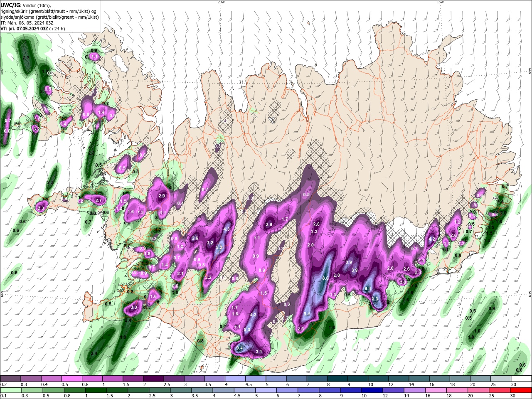The height and width of the screenshot is (399, 532).
Task: Click the bright pink upper swatch between 0.5 and 0.8
Action: [72, 378]
